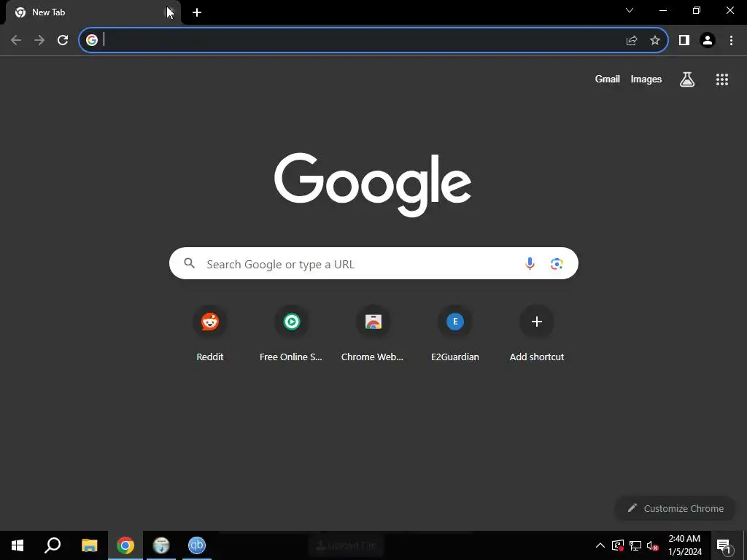This screenshot has height=560, width=747.
Task: Open the tab search dropdown arrow
Action: point(630,10)
